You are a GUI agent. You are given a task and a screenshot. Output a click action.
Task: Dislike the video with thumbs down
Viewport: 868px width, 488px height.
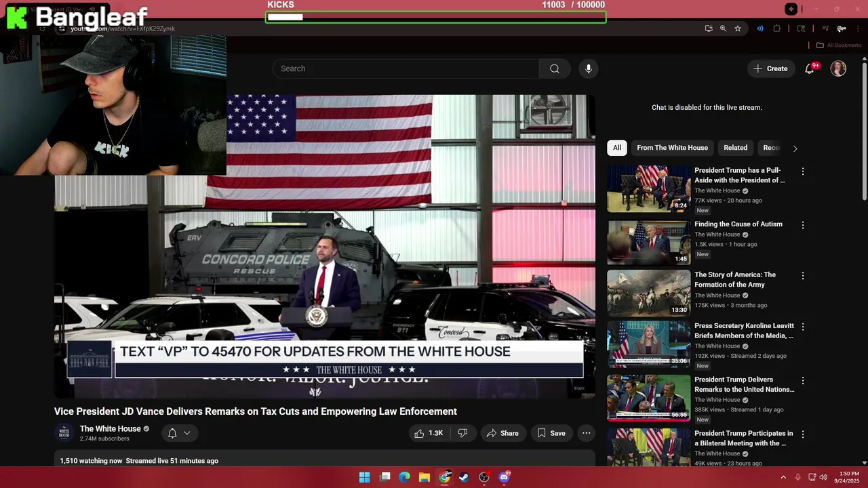[462, 433]
